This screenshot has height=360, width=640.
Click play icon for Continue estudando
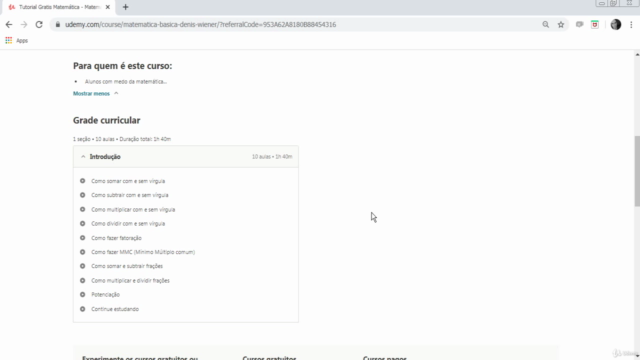pos(82,309)
